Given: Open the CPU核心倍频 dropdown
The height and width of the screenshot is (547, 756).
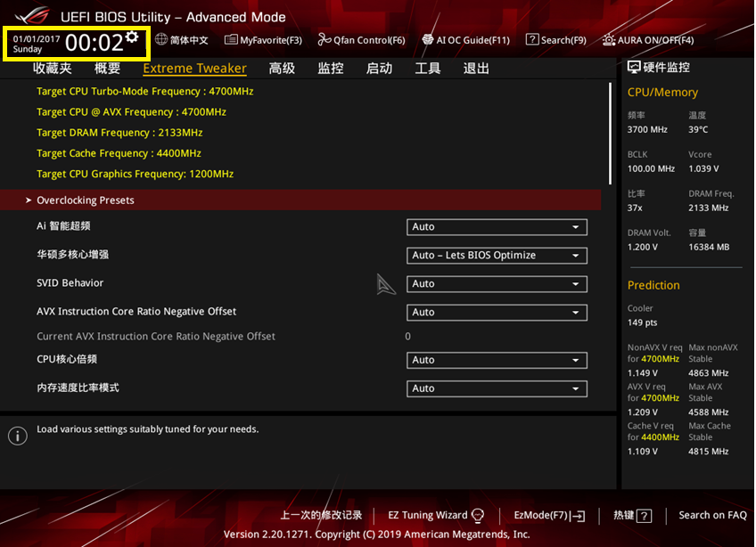Looking at the screenshot, I should pyautogui.click(x=497, y=361).
